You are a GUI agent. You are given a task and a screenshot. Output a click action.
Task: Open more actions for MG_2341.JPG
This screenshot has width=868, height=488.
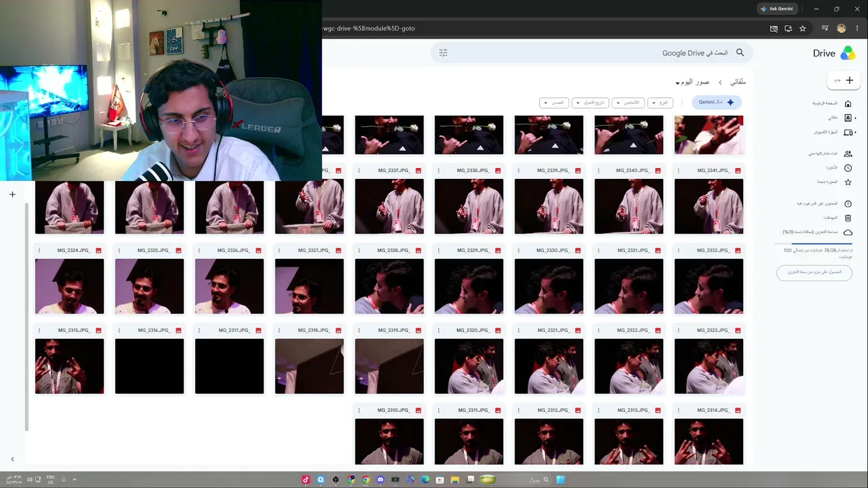click(678, 171)
